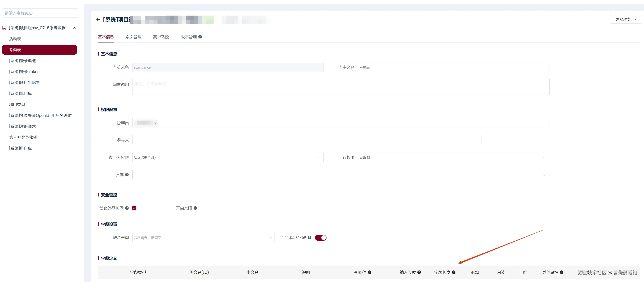Turn off the 平台默认字段 switch
Image resolution: width=644 pixels, height=282 pixels.
tap(321, 238)
